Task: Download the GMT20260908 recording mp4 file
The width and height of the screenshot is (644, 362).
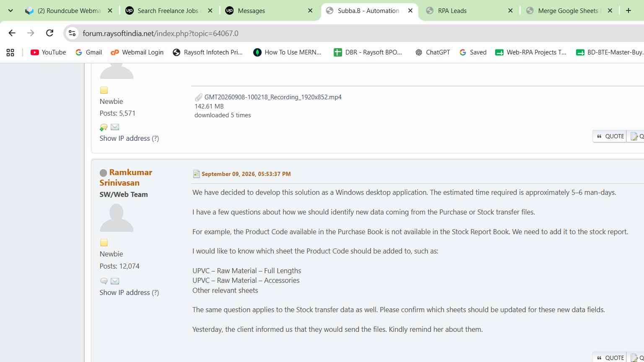Action: pyautogui.click(x=273, y=97)
